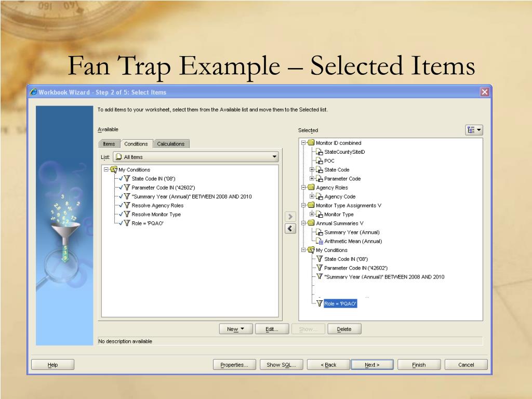The height and width of the screenshot is (399, 532).
Task: Collapse My Conditions in Available list
Action: point(106,169)
